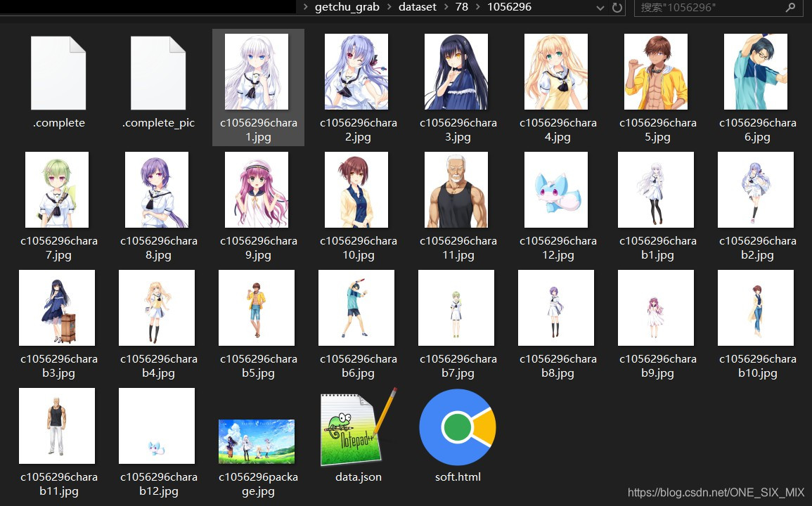Screen dimensions: 812x506
Task: Select c1056296chara2.jpg thumbnail
Action: point(356,72)
